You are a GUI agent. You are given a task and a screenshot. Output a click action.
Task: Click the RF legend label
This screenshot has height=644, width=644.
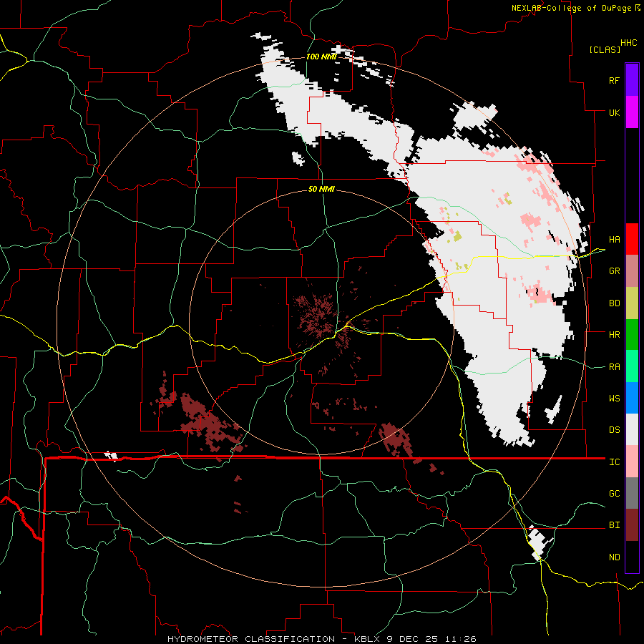coord(614,80)
